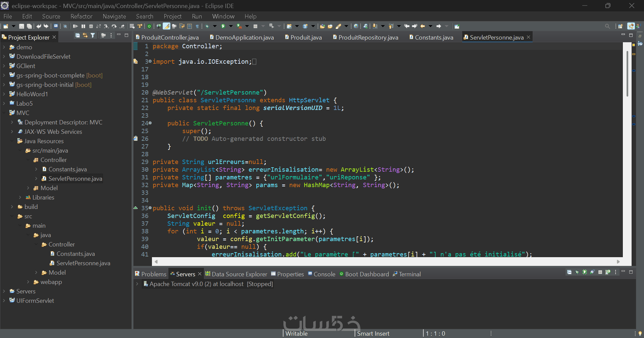Collapse all in Project Explorer

pyautogui.click(x=77, y=36)
